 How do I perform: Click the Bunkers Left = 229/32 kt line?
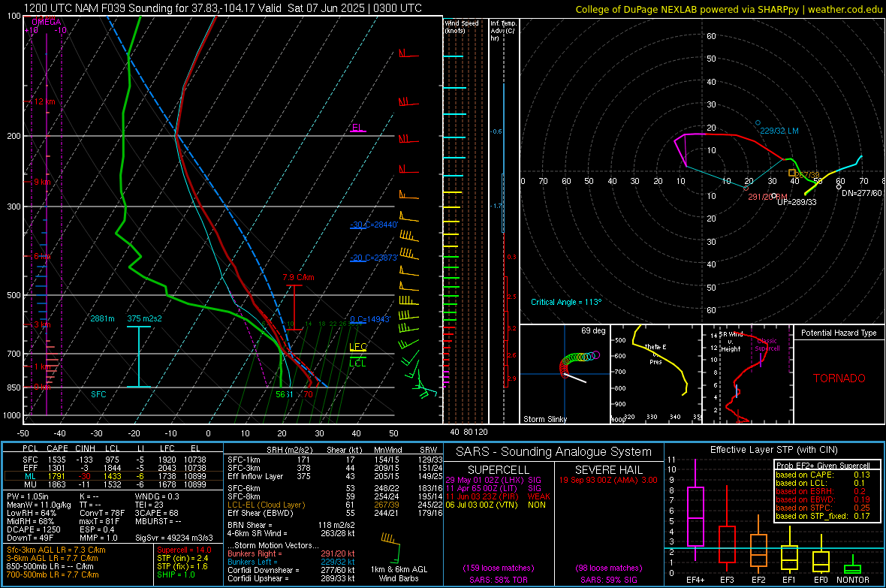click(291, 562)
